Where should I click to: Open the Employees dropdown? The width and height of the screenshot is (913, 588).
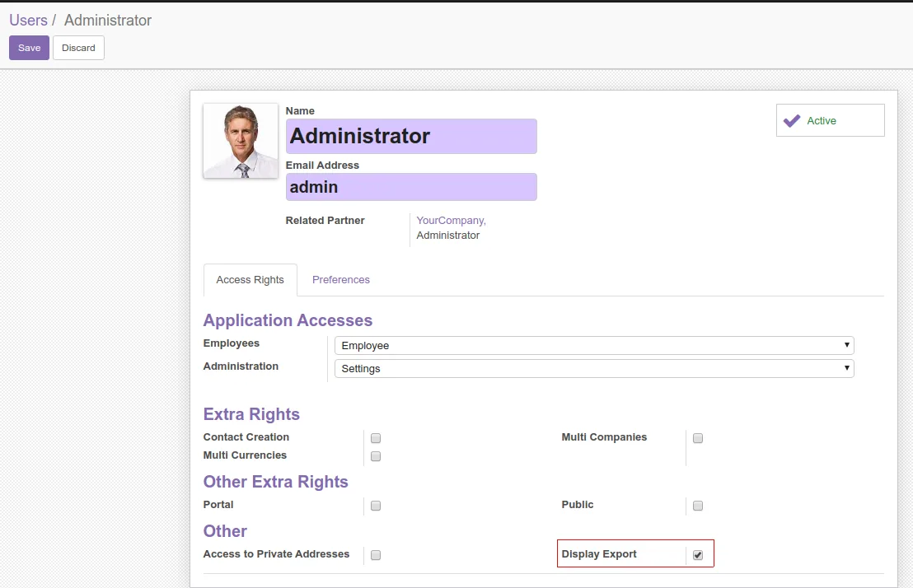(594, 345)
